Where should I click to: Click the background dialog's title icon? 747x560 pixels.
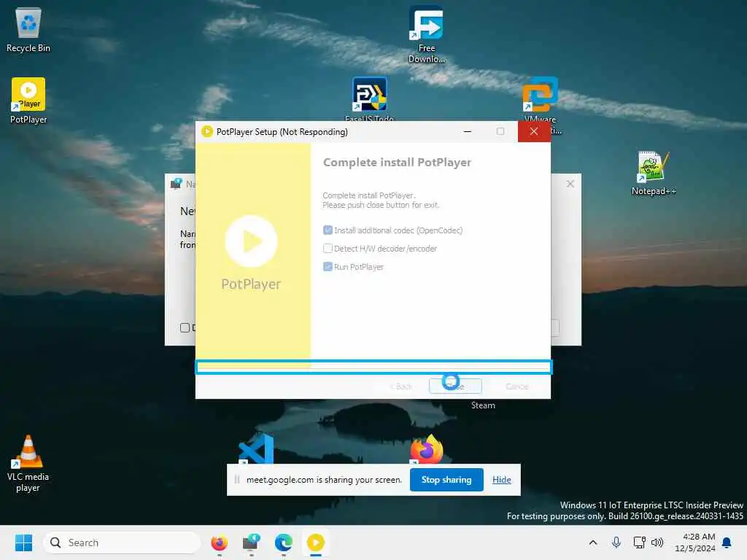(x=177, y=183)
